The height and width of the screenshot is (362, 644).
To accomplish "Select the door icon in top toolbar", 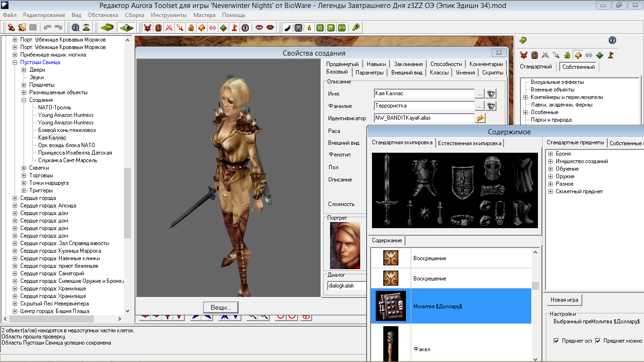I will tap(158, 28).
